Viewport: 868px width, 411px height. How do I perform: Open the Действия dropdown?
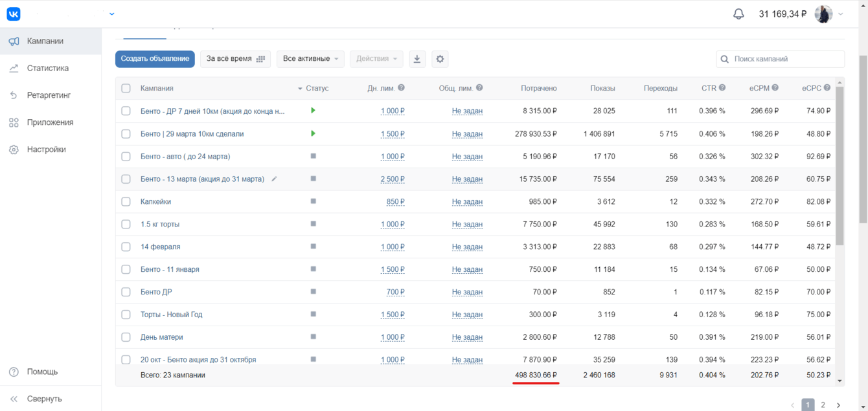point(376,59)
